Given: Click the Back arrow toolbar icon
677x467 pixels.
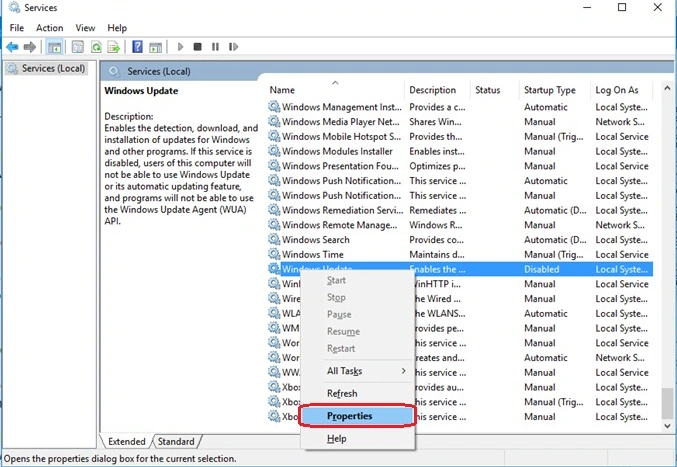Looking at the screenshot, I should (x=12, y=47).
